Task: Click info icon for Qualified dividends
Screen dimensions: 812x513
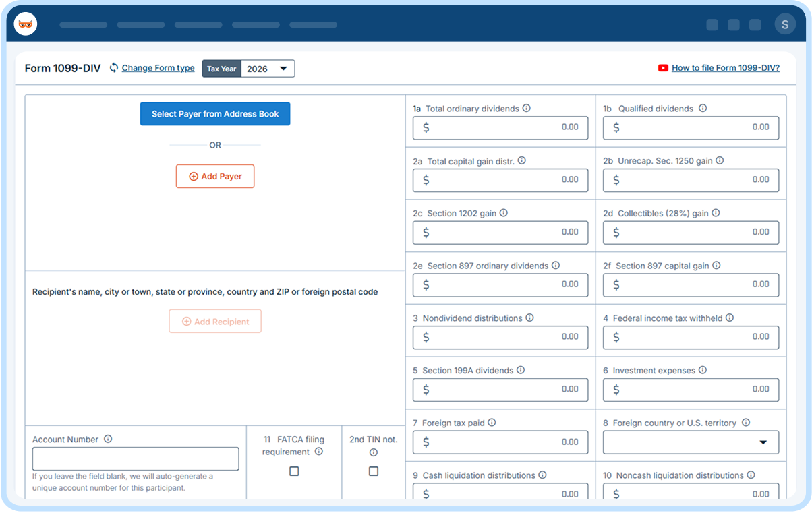Action: pos(703,109)
